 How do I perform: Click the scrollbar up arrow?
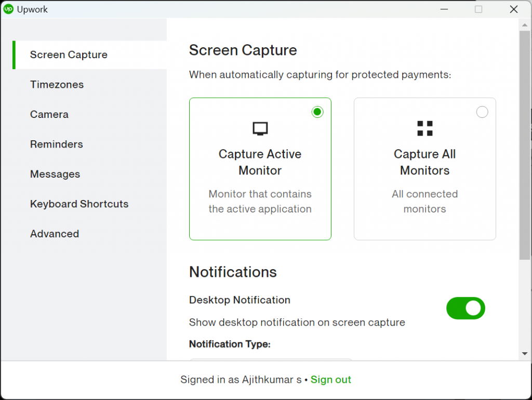pos(525,24)
